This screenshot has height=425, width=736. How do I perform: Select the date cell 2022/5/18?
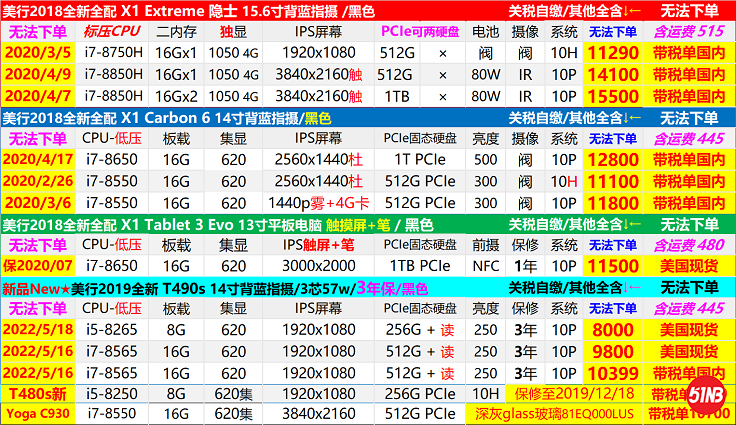click(38, 329)
